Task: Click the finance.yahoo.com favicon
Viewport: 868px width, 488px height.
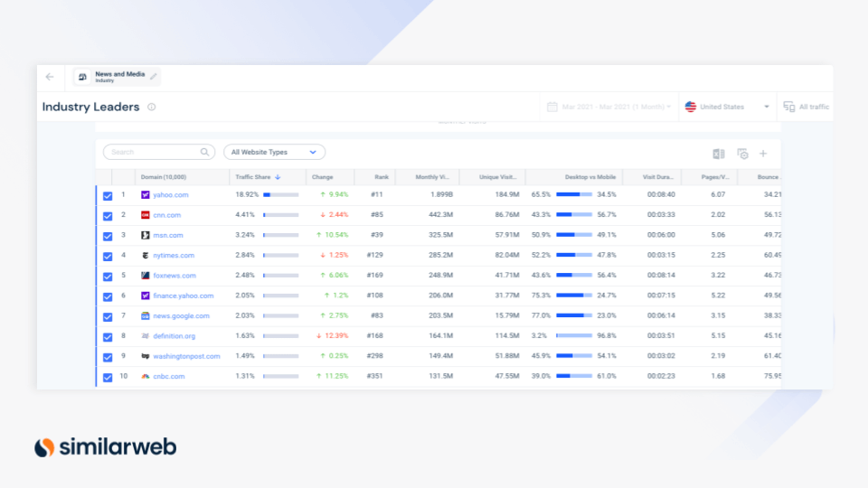Action: click(x=145, y=296)
